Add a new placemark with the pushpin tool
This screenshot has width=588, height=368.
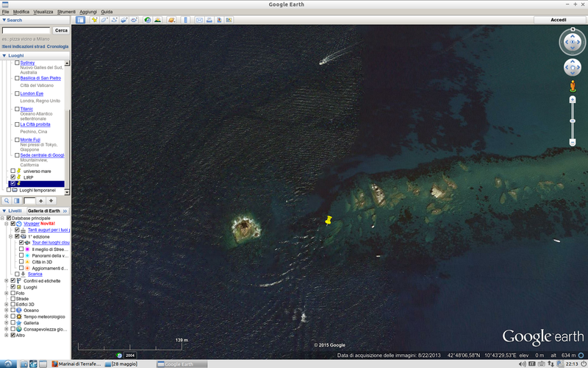click(95, 20)
